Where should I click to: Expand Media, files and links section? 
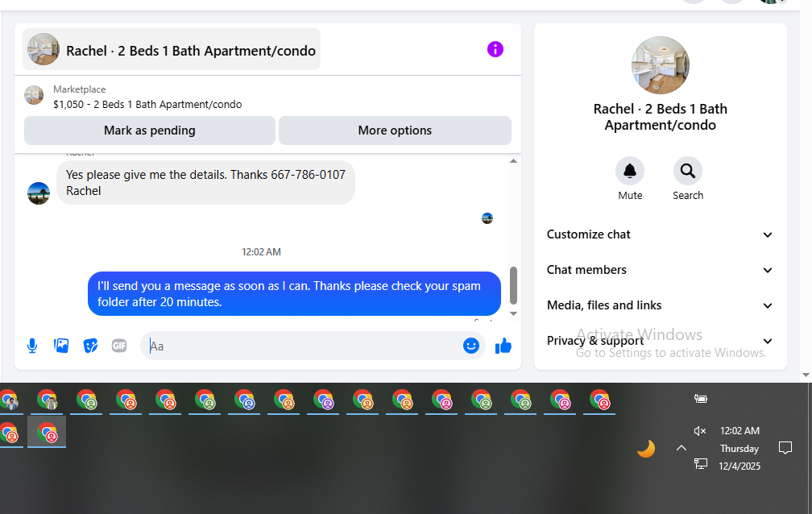(660, 305)
